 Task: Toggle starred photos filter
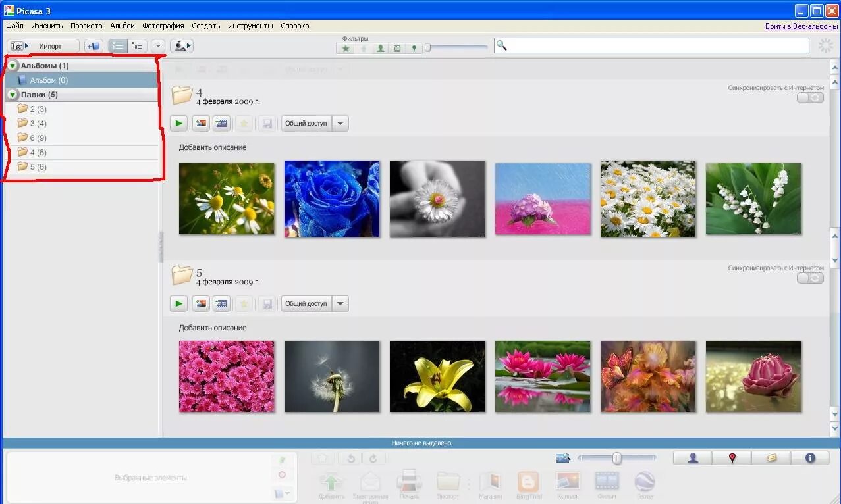point(346,49)
